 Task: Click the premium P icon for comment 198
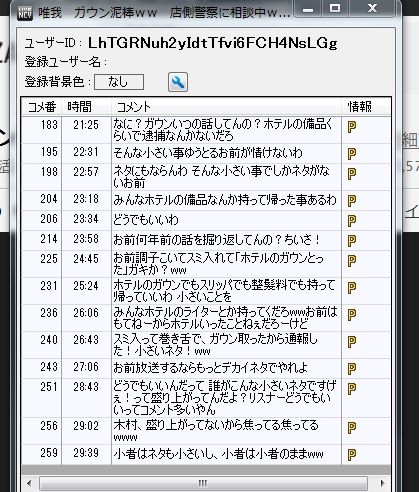coord(352,173)
